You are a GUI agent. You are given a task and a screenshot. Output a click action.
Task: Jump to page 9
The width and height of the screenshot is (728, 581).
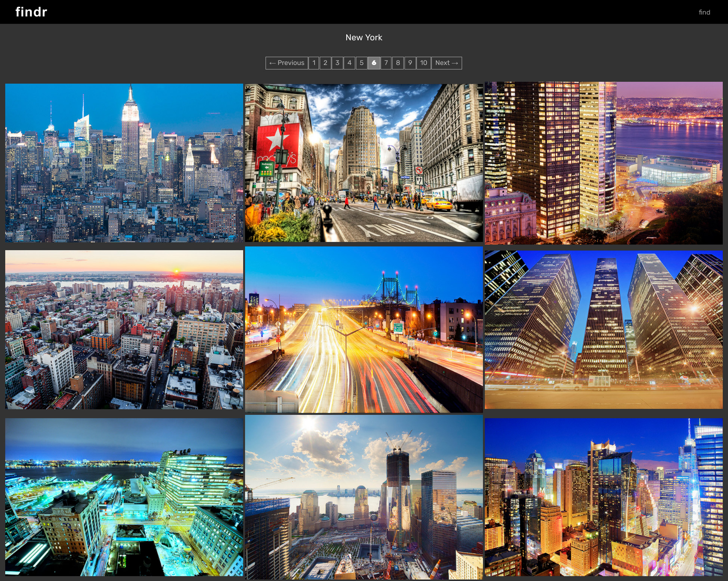pyautogui.click(x=410, y=63)
